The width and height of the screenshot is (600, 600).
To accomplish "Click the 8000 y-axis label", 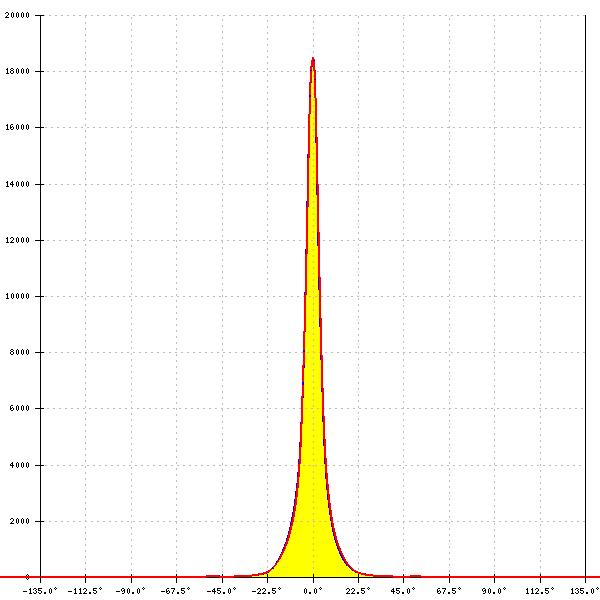I will [x=20, y=352].
